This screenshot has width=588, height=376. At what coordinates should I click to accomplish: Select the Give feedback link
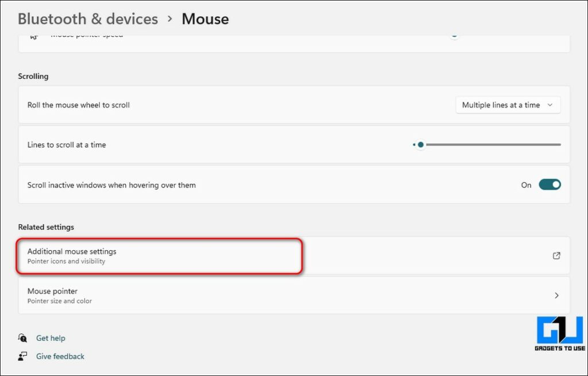tap(60, 356)
